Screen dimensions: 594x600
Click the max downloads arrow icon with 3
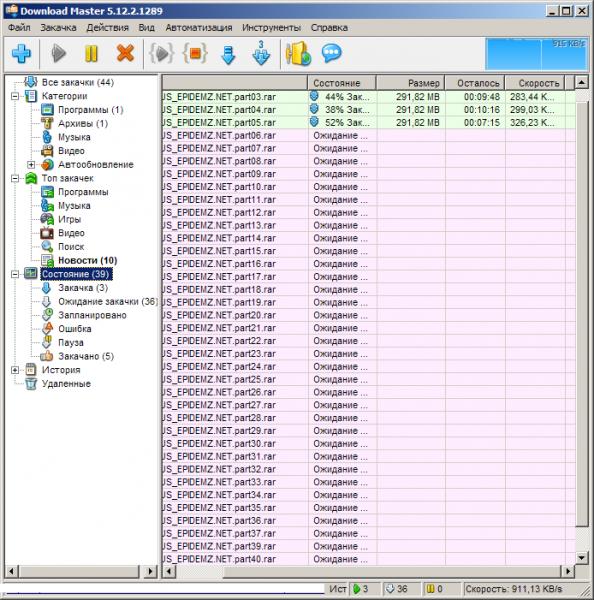(261, 53)
